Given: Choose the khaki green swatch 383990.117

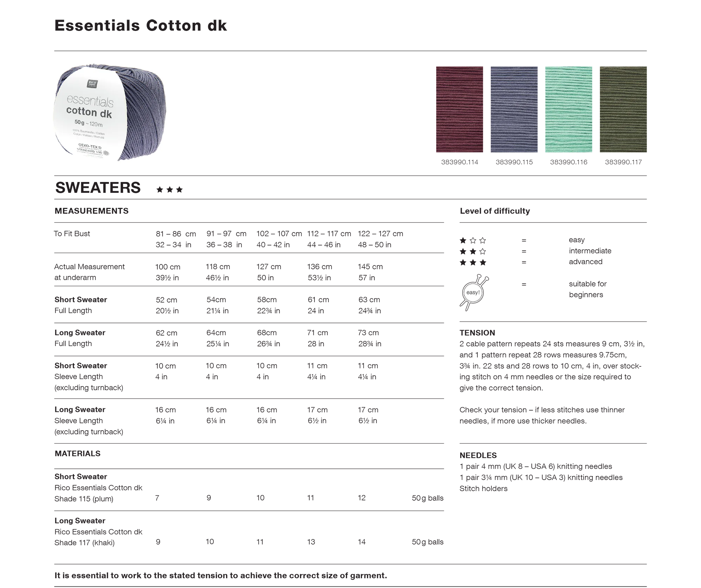Looking at the screenshot, I should [623, 109].
